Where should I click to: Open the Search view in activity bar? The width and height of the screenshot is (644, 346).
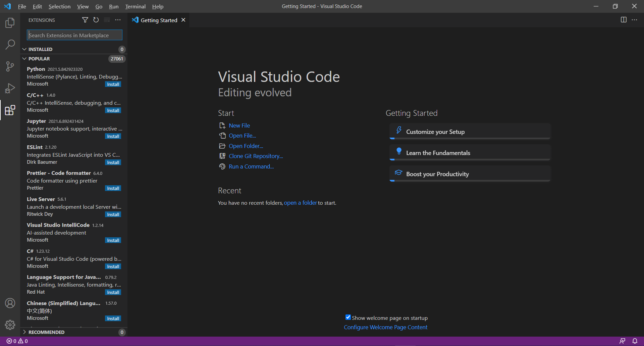10,44
